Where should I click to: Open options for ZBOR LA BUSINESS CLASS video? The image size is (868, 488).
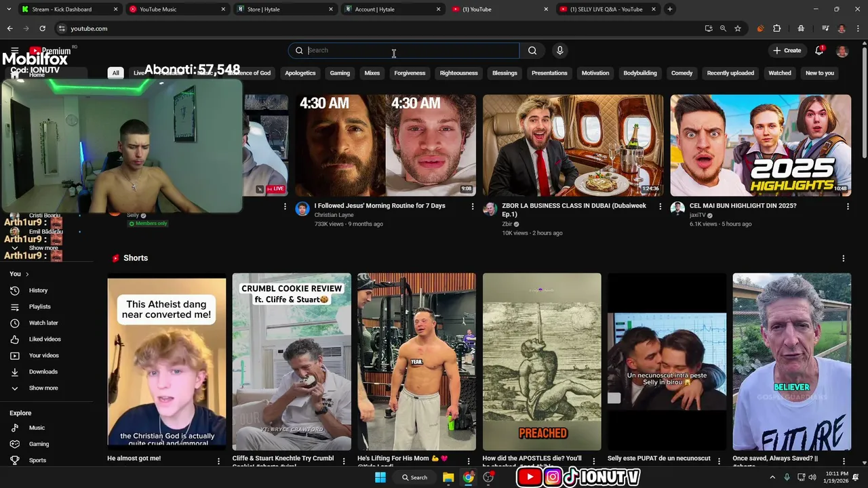point(660,206)
